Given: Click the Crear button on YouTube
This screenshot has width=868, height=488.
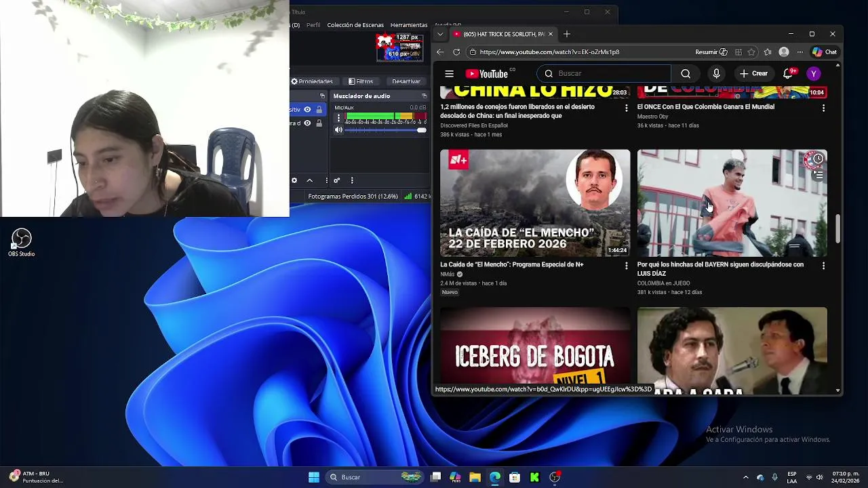Looking at the screenshot, I should coord(753,73).
